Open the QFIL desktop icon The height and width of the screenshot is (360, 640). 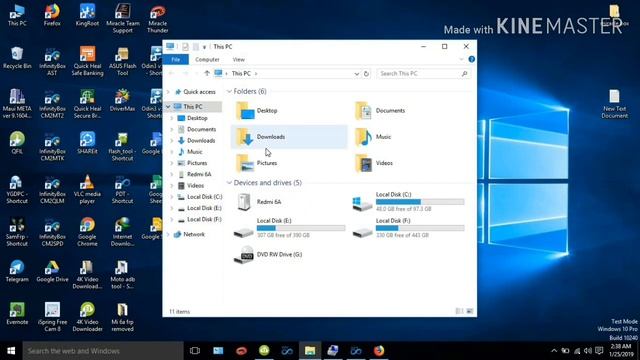point(17,143)
